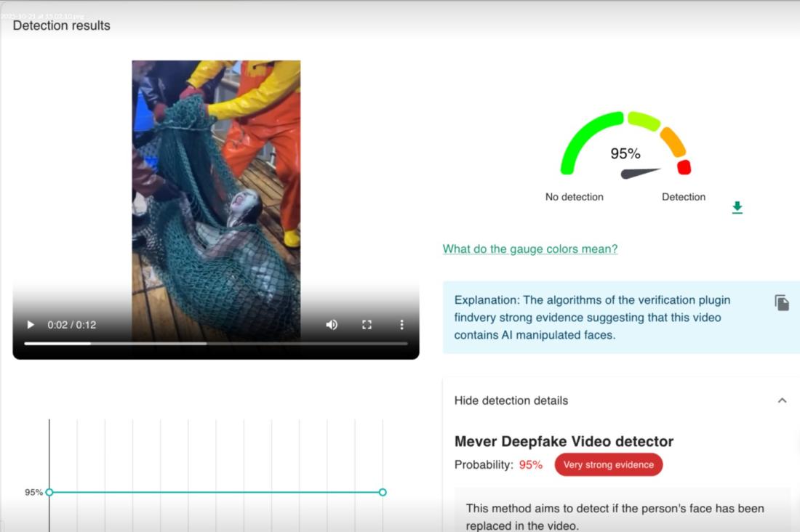This screenshot has width=800, height=532.
Task: Click the gauge needle pointer
Action: coord(640,173)
